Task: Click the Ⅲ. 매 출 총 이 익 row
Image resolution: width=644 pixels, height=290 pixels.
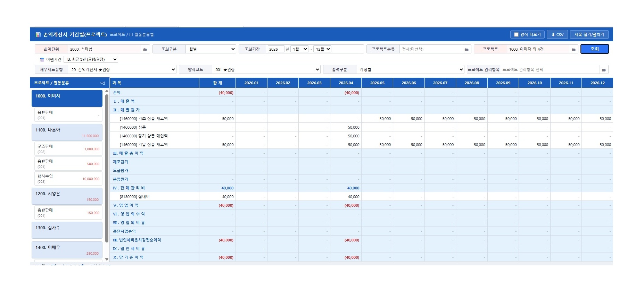Action: [362, 153]
